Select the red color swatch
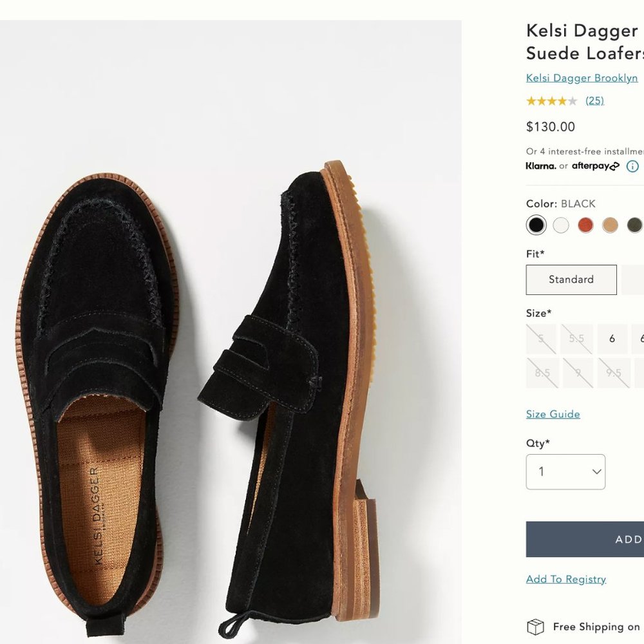 click(x=585, y=225)
